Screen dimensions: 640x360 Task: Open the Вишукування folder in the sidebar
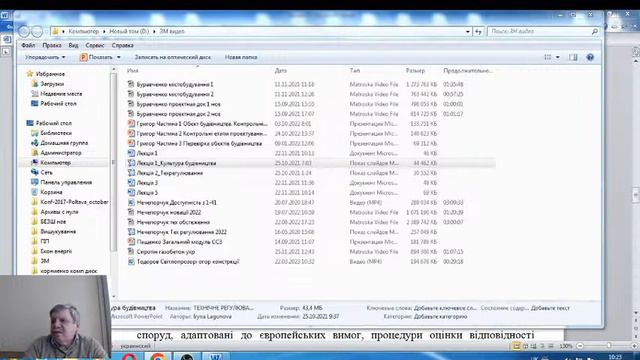tap(58, 231)
